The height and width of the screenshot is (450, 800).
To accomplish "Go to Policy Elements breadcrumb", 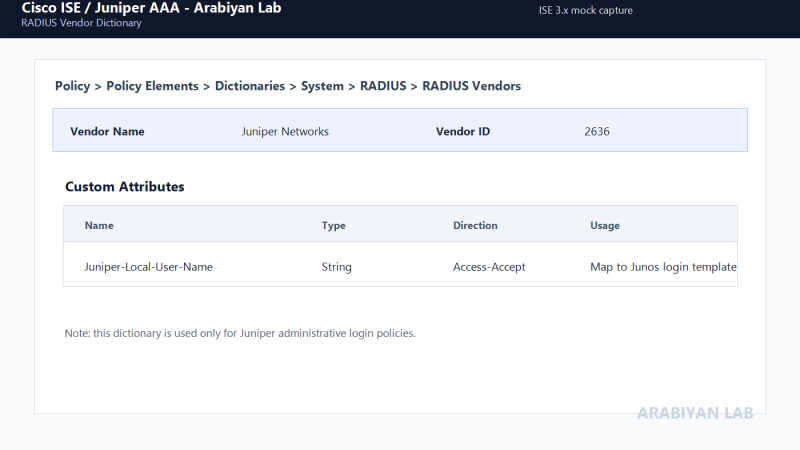I will point(152,86).
